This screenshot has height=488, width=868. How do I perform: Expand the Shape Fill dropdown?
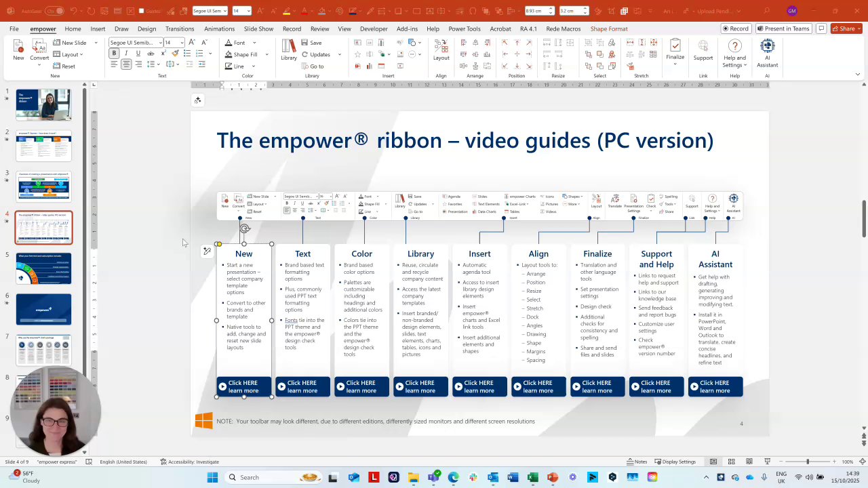click(267, 54)
